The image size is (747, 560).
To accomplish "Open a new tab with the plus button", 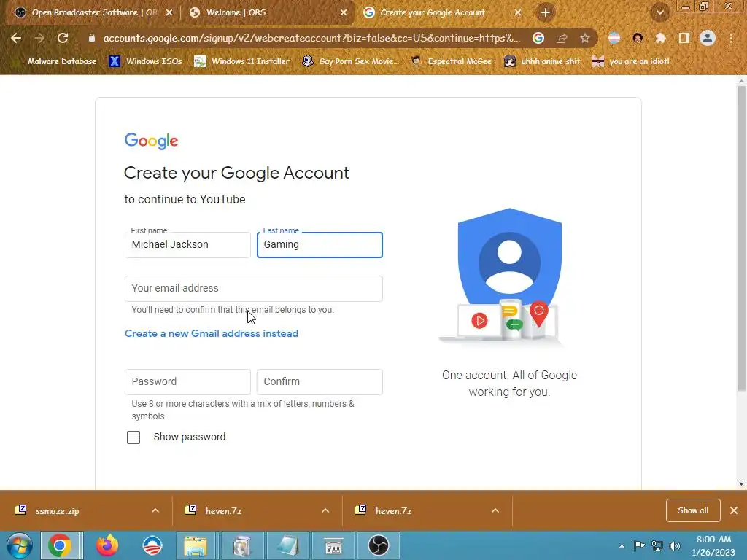I will [546, 12].
